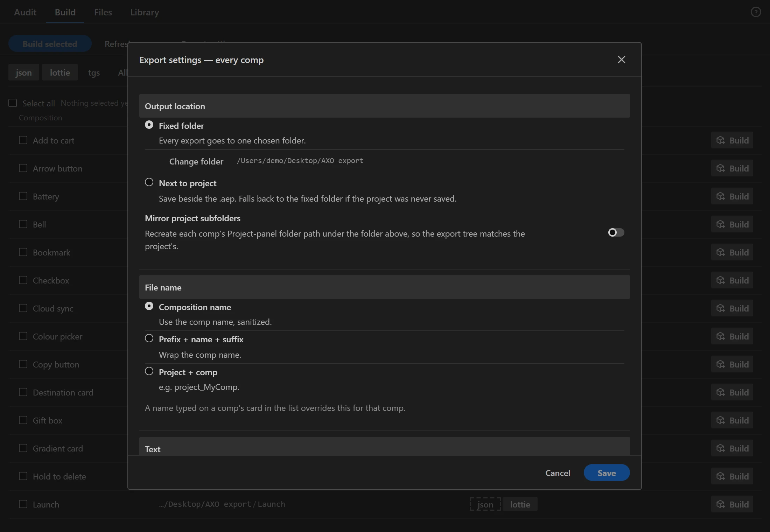Viewport: 770px width, 532px height.
Task: Select the Fixed folder radio option
Action: (x=149, y=125)
